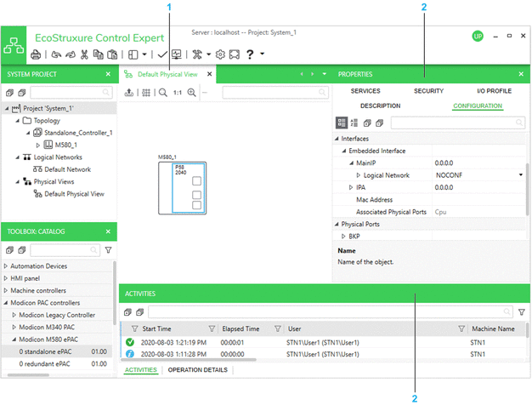Open Logical Network NOCONF dropdown

pos(521,175)
